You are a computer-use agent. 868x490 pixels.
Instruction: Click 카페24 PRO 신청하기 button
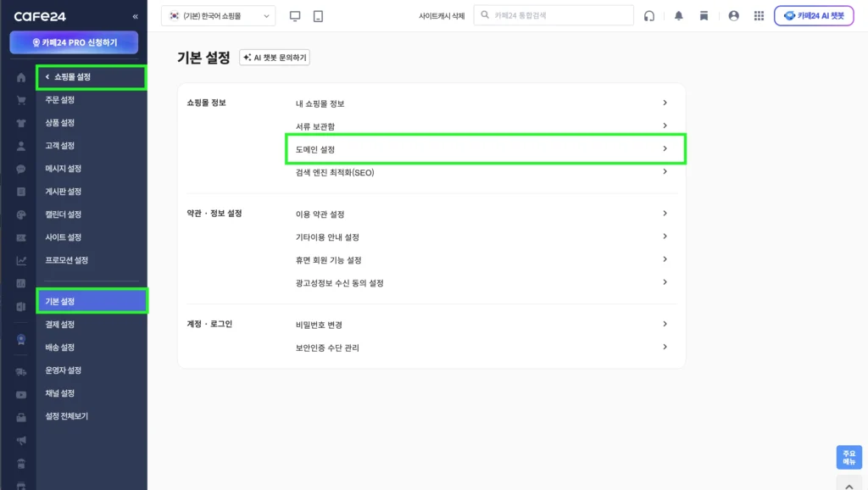pos(74,42)
